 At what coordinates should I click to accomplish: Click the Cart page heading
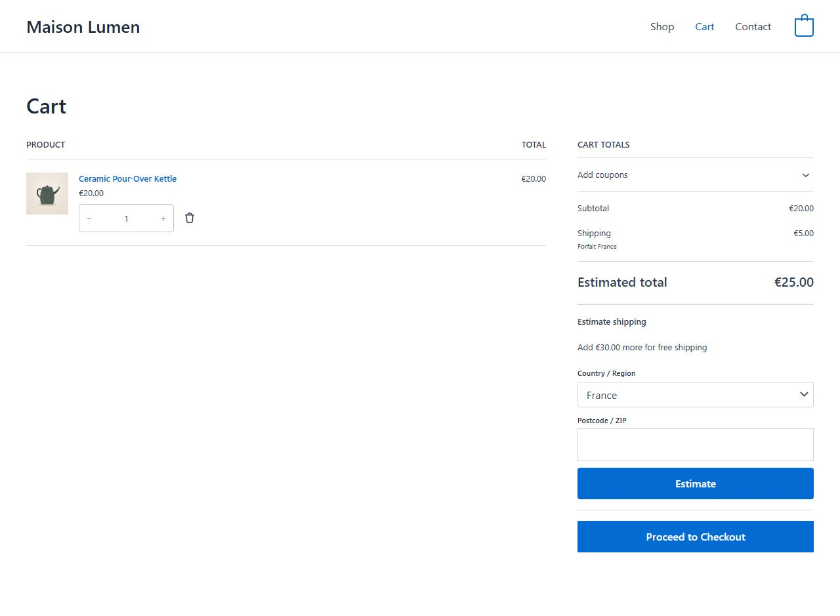(x=47, y=106)
